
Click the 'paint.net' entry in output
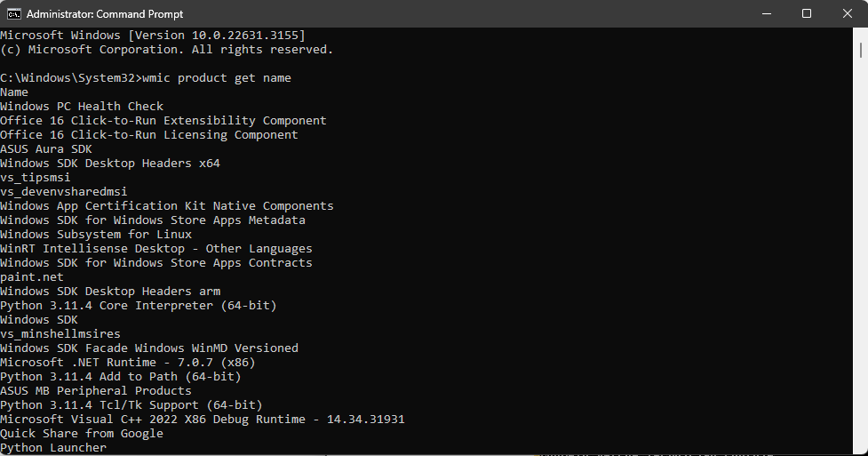point(32,277)
